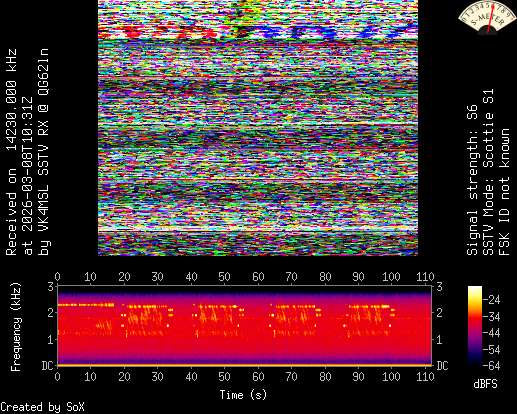Viewport: 517px width, 414px height.
Task: Click the 'Signal strength: S6' text
Action: click(472, 180)
